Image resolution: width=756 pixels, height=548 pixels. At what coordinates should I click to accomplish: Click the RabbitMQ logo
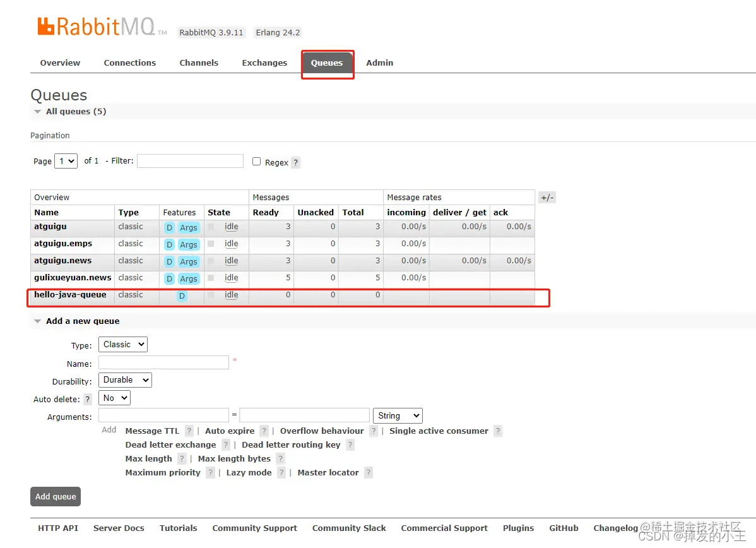pos(102,27)
